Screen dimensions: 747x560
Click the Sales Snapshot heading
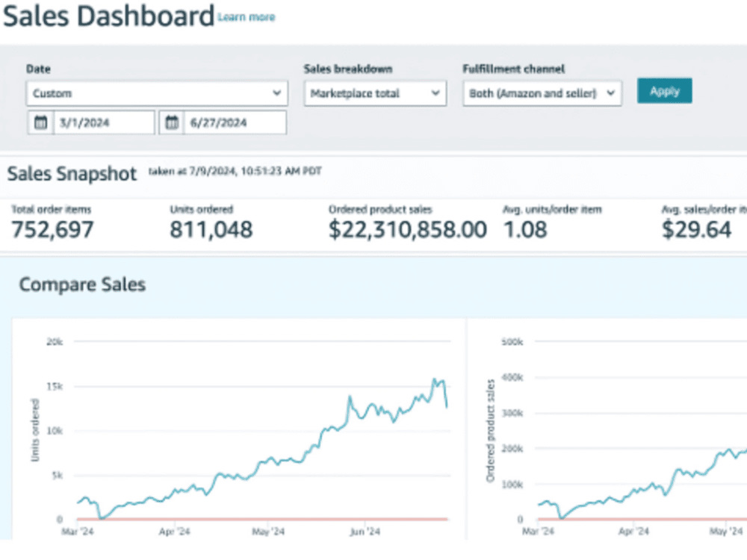click(x=72, y=173)
